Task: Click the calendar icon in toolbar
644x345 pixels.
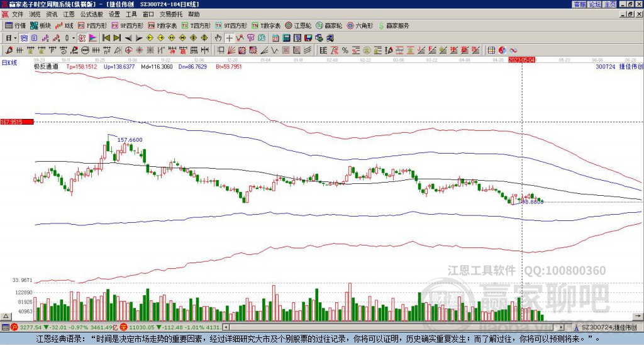Action: 275,38
